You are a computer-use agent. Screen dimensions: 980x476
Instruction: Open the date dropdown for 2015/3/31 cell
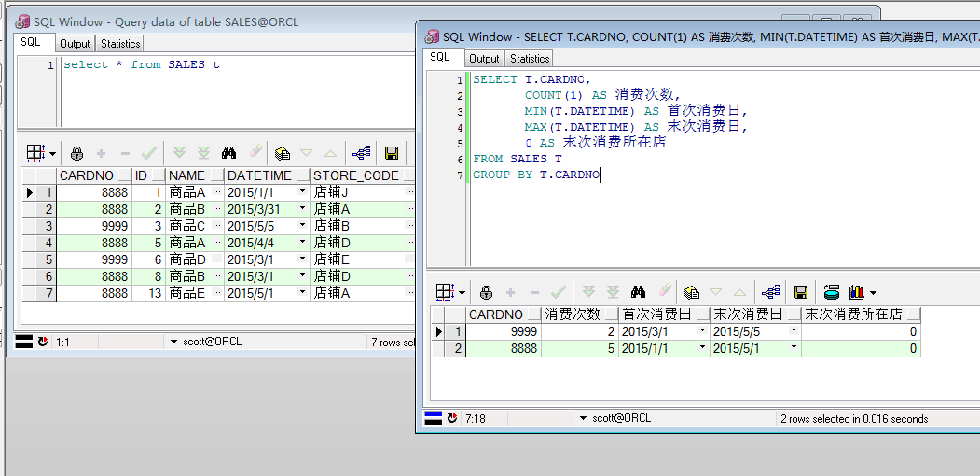click(302, 209)
